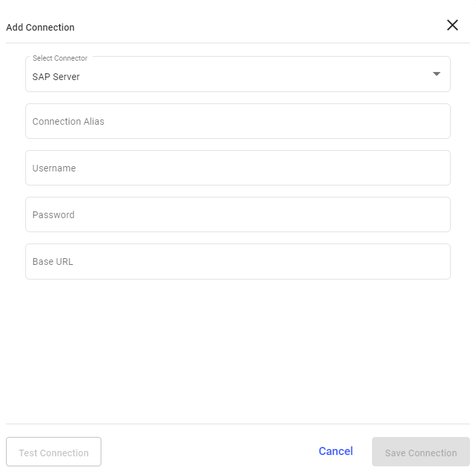Click the Base URL placeholder text
The width and height of the screenshot is (476, 475).
click(53, 262)
